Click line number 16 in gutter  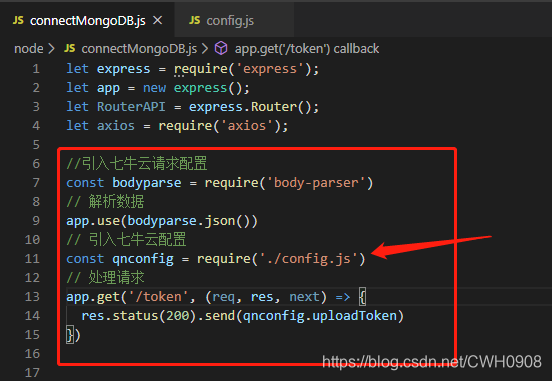tap(32, 354)
